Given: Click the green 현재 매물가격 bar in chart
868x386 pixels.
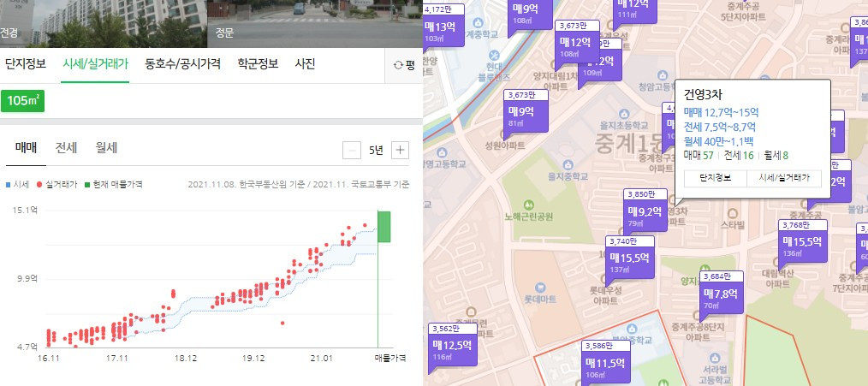Looking at the screenshot, I should (x=384, y=227).
